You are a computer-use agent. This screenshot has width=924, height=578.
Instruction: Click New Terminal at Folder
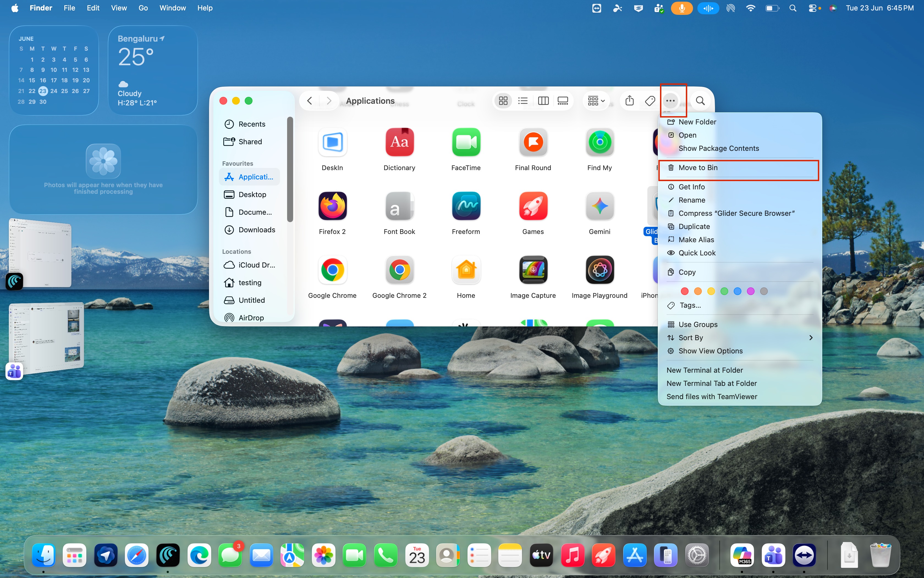click(739, 370)
